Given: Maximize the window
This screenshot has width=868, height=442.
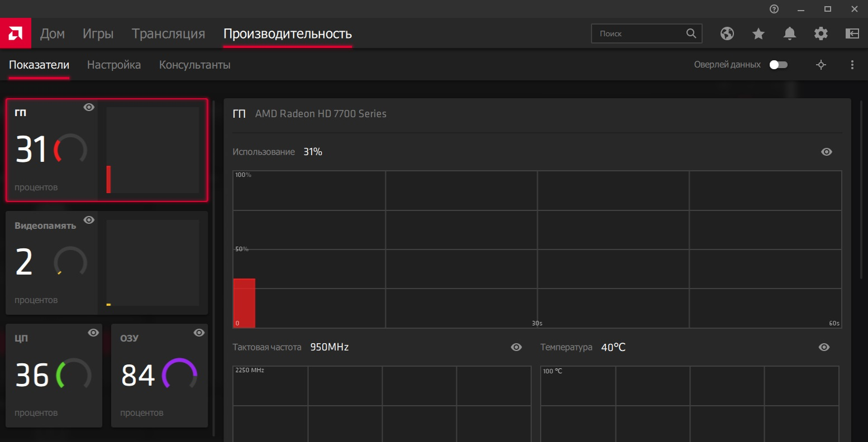Looking at the screenshot, I should point(828,9).
